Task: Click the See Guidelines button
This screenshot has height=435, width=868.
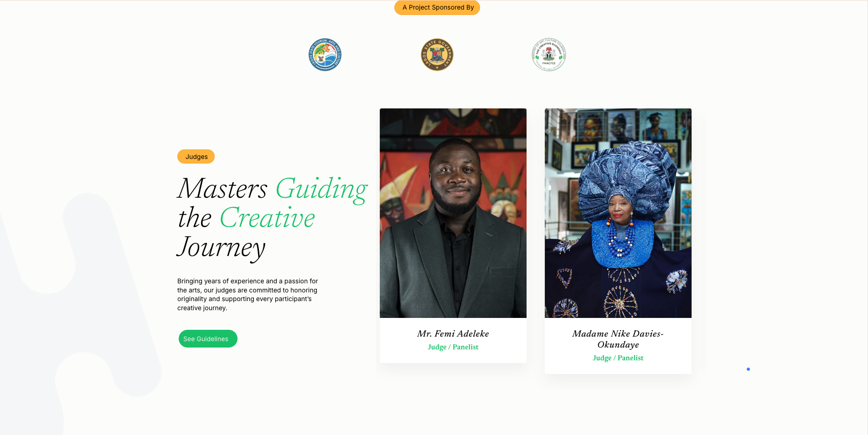Action: (x=208, y=339)
